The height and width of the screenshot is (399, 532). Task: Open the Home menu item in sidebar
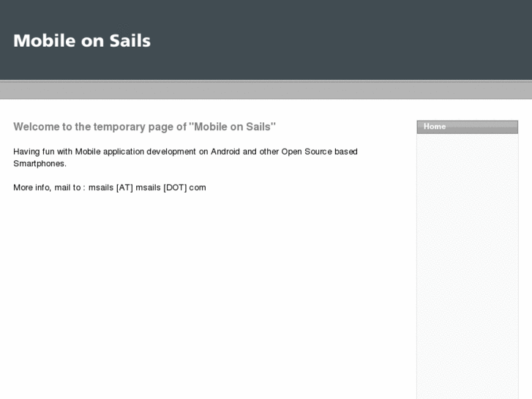(435, 127)
